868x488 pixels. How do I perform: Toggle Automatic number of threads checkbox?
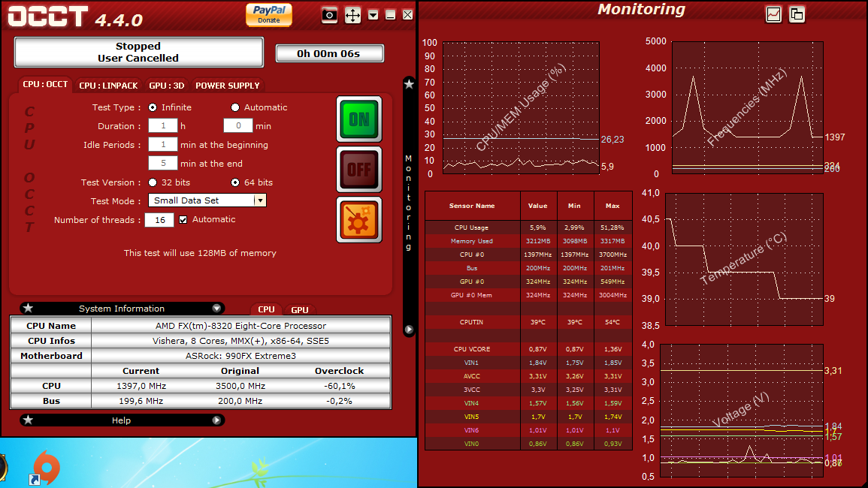(183, 220)
